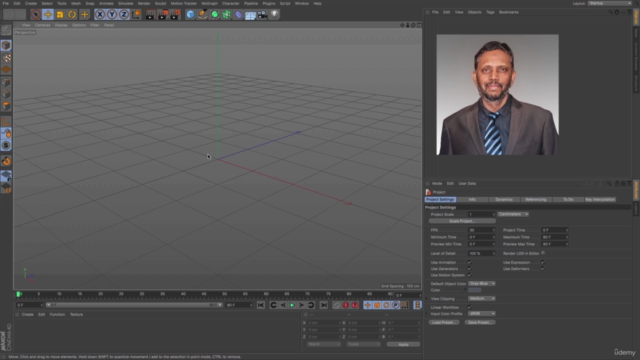Add a Light object
Screen dimensions: 640x360
(275, 15)
